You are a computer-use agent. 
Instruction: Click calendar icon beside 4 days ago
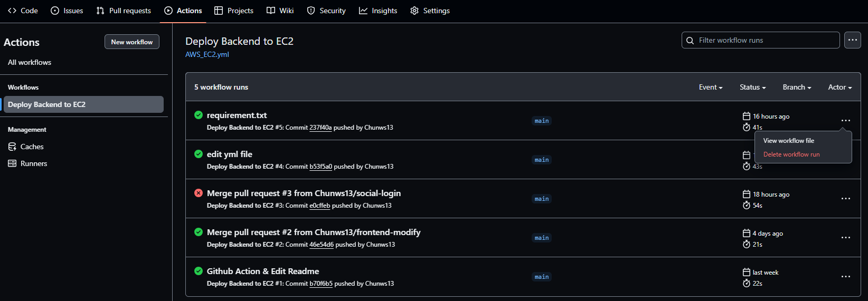(747, 233)
